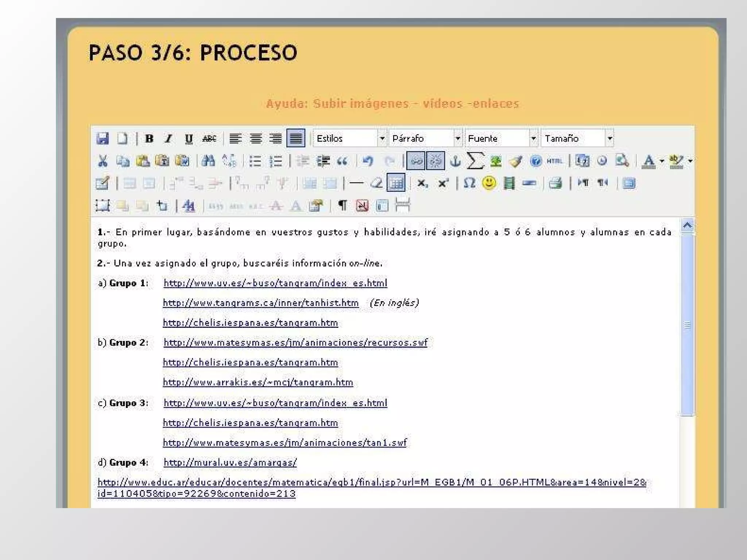Insert an equation with the Sigma icon
The image size is (747, 560).
tap(475, 161)
